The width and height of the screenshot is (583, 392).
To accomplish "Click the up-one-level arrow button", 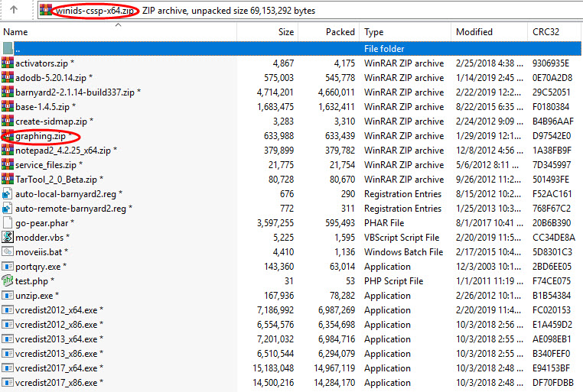I will pyautogui.click(x=15, y=11).
